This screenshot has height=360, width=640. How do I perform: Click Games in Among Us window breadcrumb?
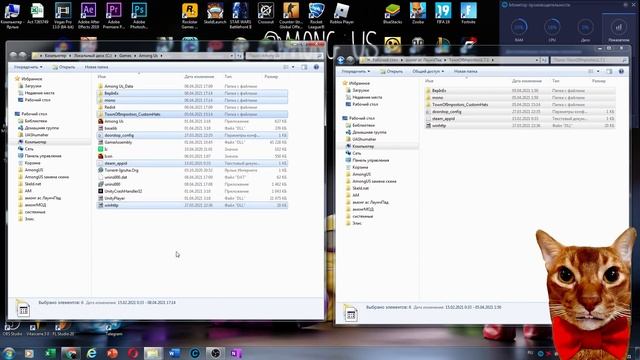point(125,56)
